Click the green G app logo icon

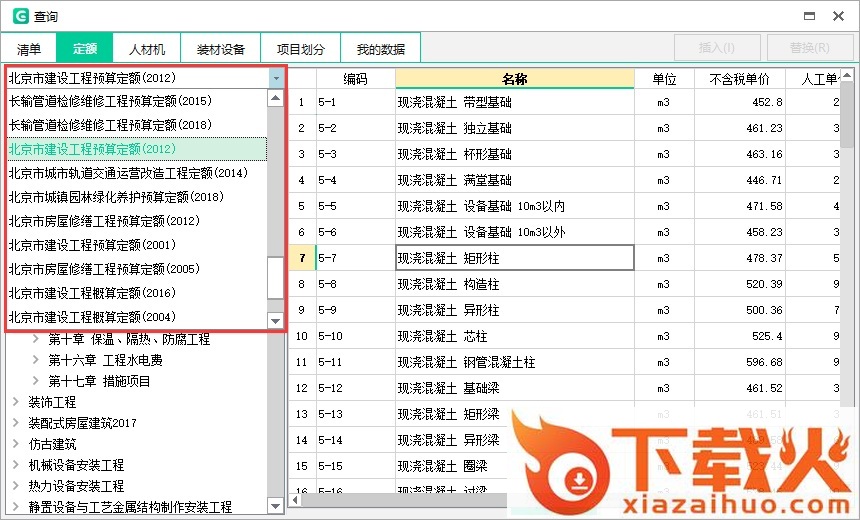(x=20, y=16)
